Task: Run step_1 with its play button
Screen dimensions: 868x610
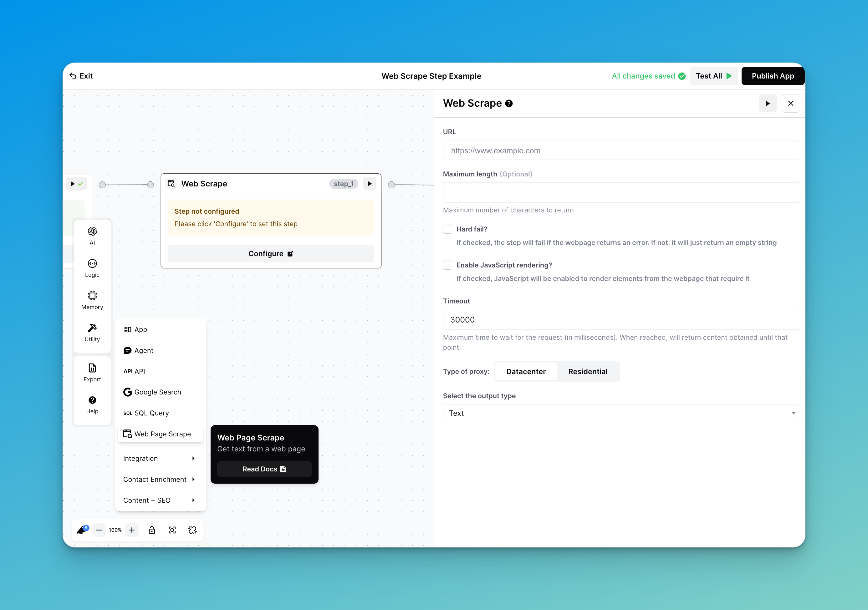Action: click(369, 184)
